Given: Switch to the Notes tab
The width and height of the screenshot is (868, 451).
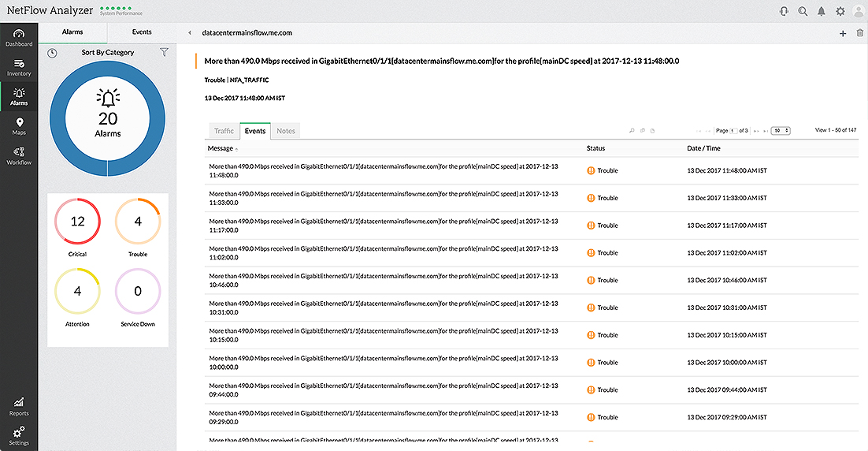Looking at the screenshot, I should click(x=286, y=131).
